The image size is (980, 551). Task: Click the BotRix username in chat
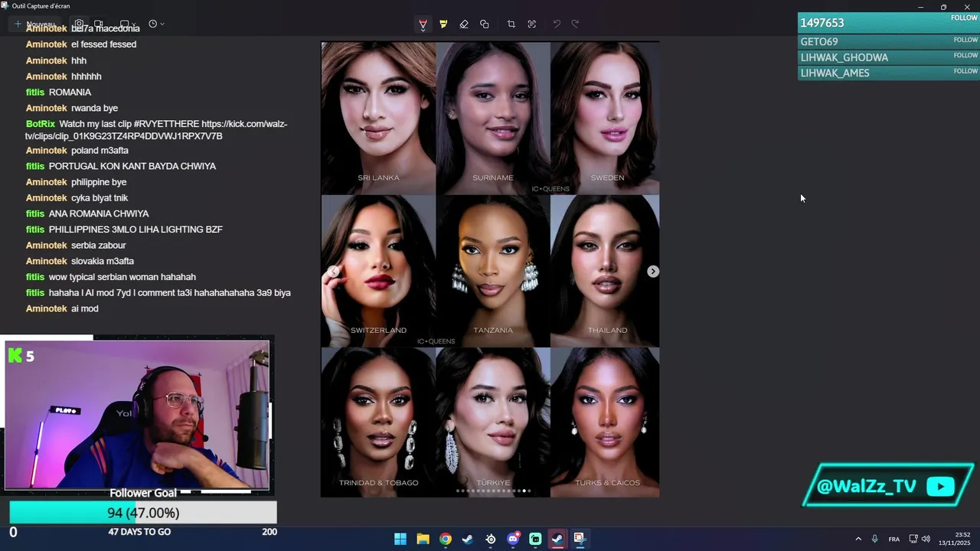(x=41, y=124)
